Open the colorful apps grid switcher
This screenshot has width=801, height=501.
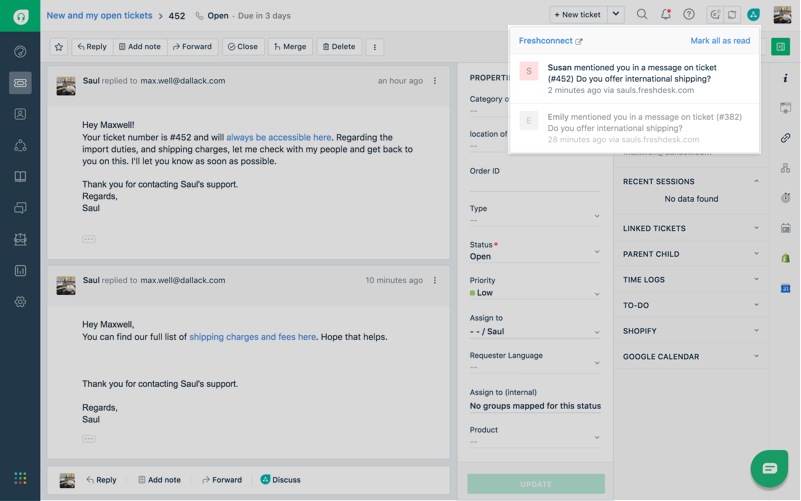pos(20,478)
